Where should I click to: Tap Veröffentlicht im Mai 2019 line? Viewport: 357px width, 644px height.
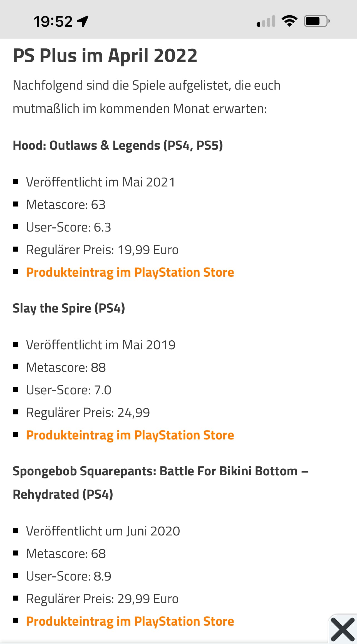[x=101, y=345]
